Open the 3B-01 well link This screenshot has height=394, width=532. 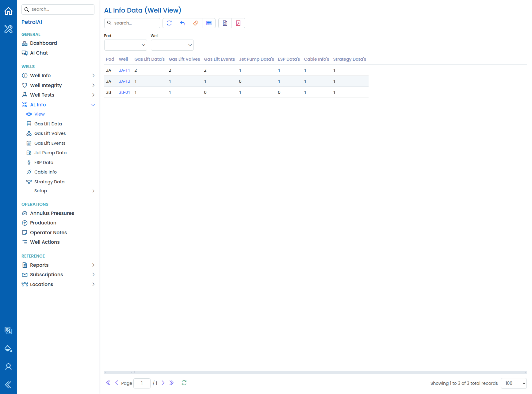(124, 92)
